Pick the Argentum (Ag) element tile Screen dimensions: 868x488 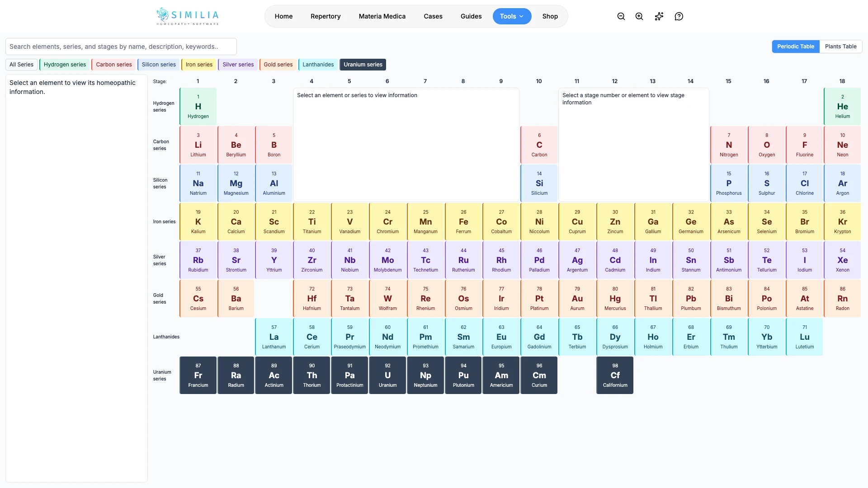pyautogui.click(x=577, y=260)
